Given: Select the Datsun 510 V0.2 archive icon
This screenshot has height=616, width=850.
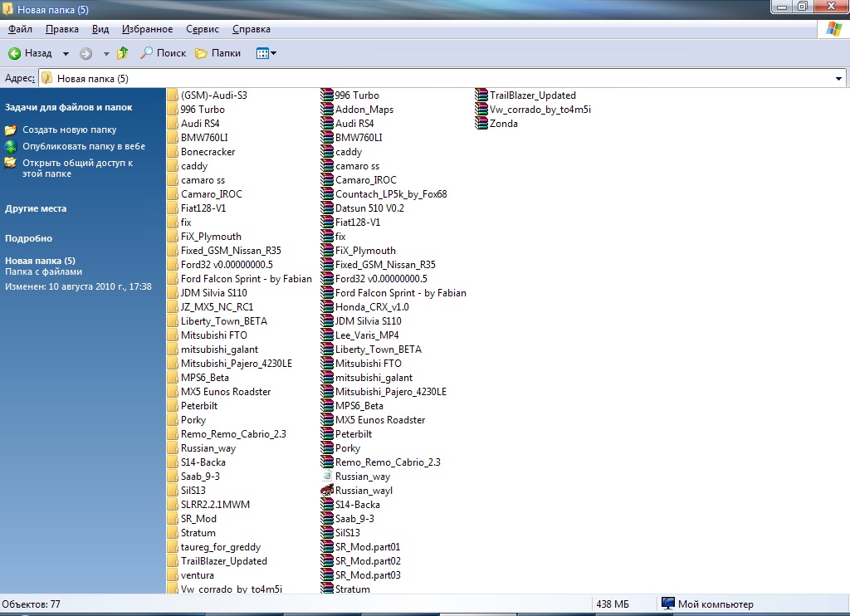Looking at the screenshot, I should pos(327,208).
